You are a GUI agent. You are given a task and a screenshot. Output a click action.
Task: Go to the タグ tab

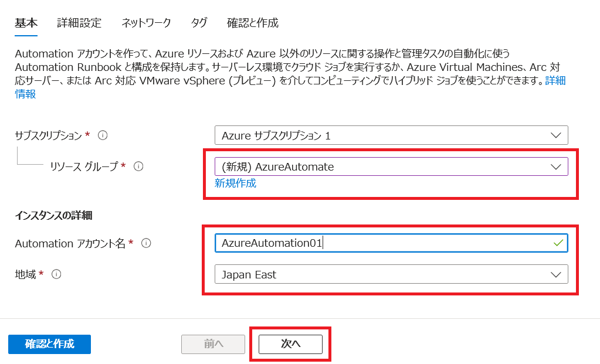[x=199, y=23]
